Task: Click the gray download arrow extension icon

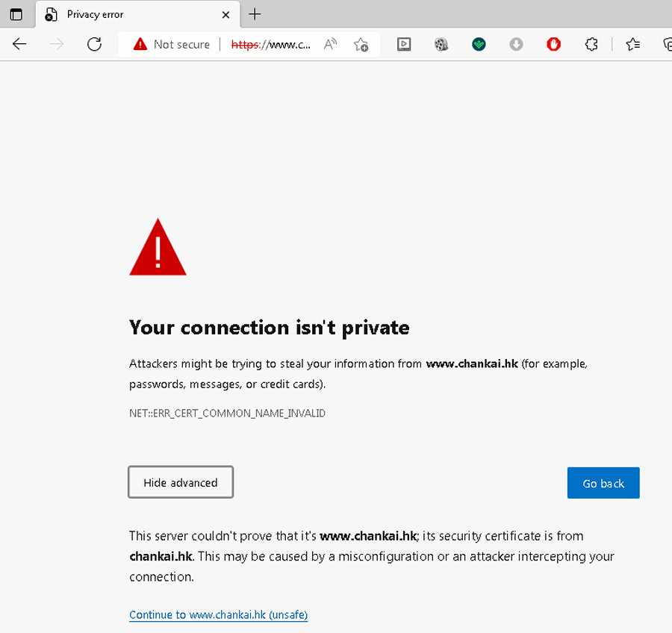Action: tap(516, 44)
